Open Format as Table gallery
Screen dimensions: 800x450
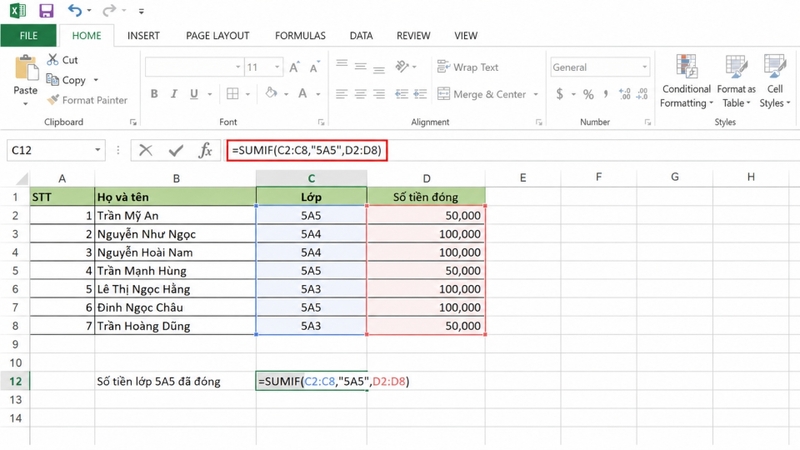[x=736, y=81]
